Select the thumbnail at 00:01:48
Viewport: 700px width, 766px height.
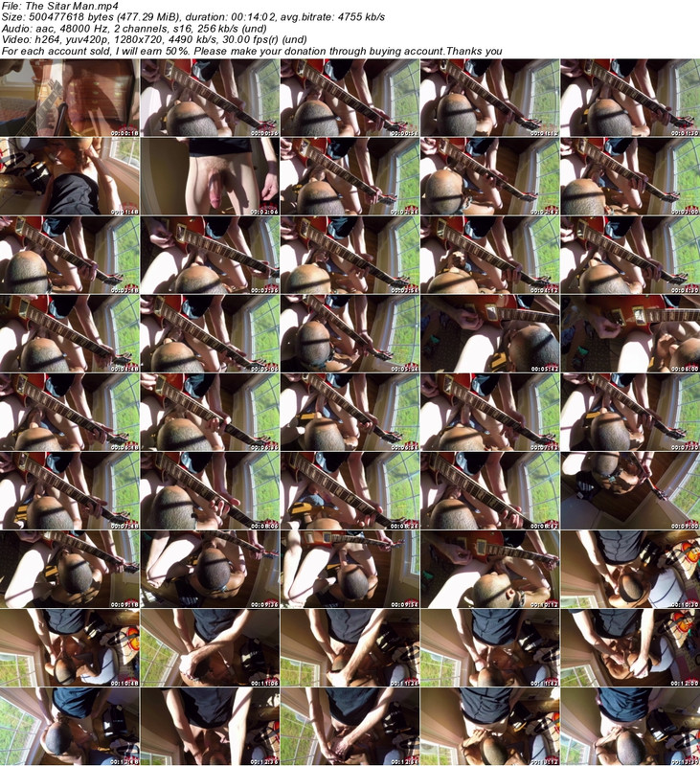click(70, 176)
